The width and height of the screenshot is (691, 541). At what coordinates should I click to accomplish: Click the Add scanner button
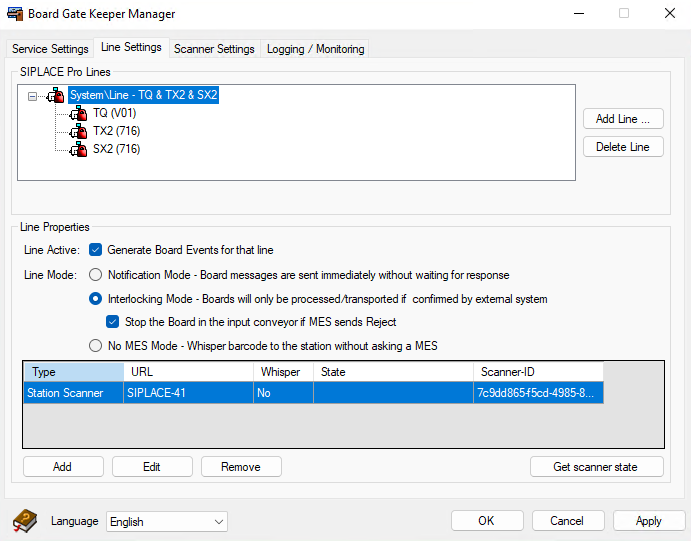(x=63, y=467)
